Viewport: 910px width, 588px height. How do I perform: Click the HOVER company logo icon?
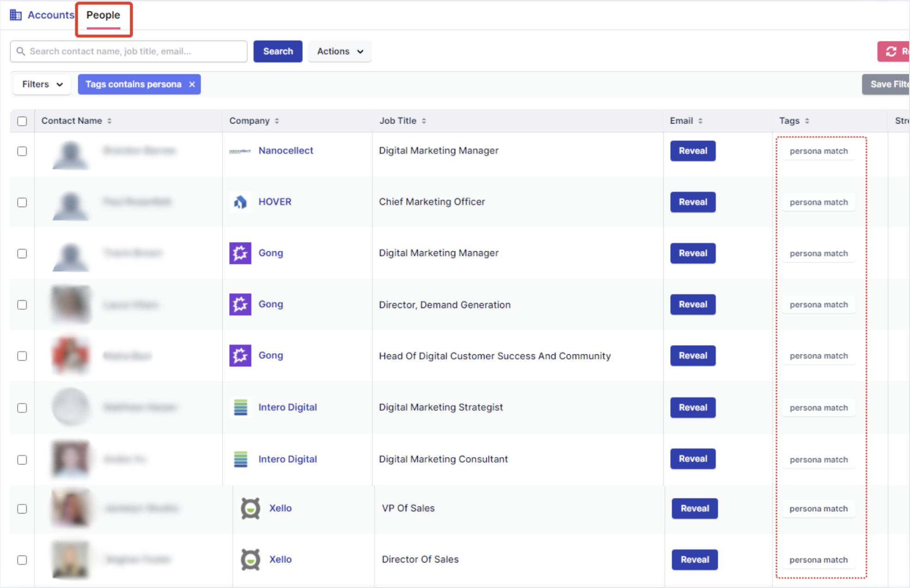(x=240, y=202)
